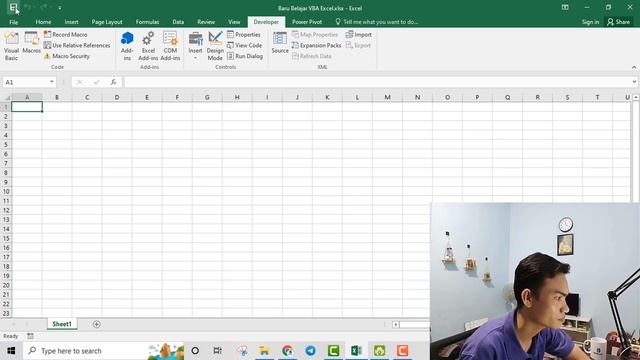Switch to Excel in taskbar
Image resolution: width=640 pixels, height=360 pixels.
[356, 351]
